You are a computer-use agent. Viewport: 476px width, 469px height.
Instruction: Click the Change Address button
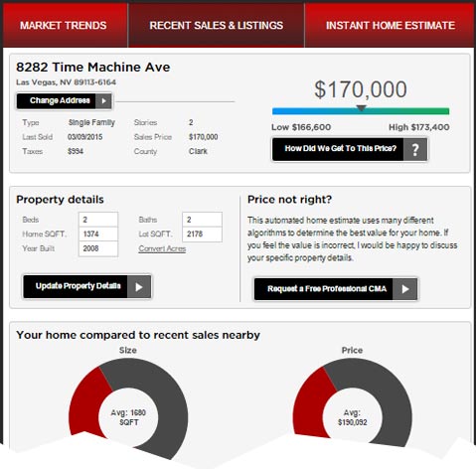click(65, 100)
